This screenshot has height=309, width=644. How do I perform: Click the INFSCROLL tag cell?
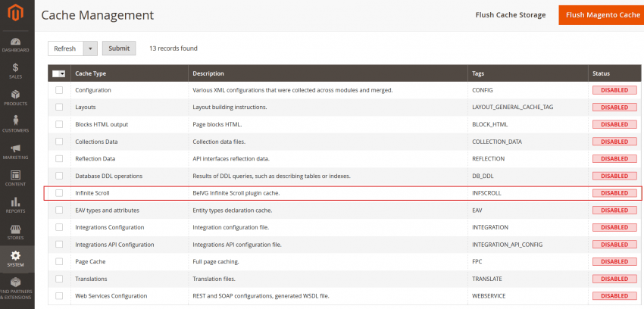pyautogui.click(x=486, y=193)
